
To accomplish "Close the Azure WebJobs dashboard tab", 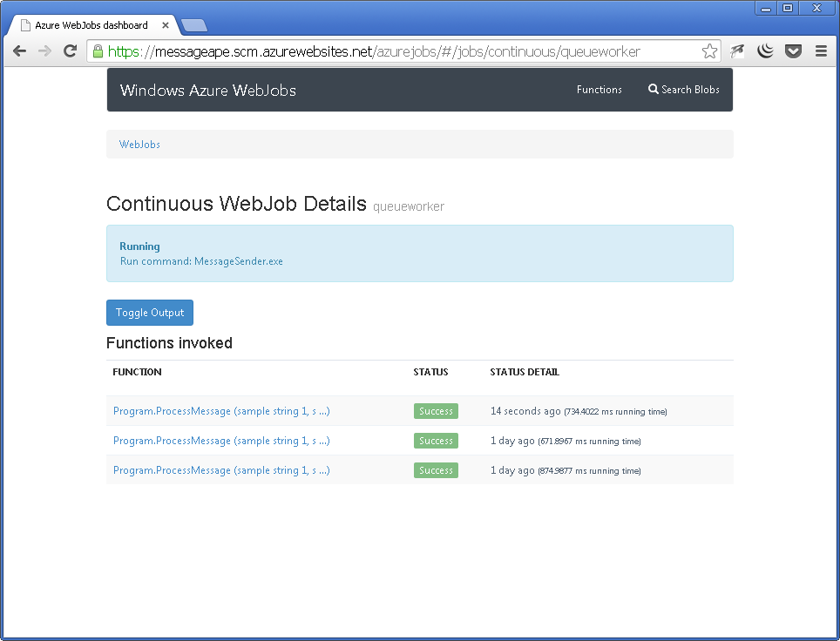I will tap(166, 25).
